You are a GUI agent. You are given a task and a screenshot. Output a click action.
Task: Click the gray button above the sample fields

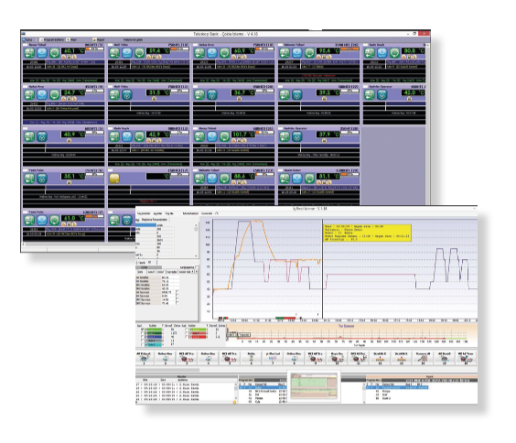149,267
